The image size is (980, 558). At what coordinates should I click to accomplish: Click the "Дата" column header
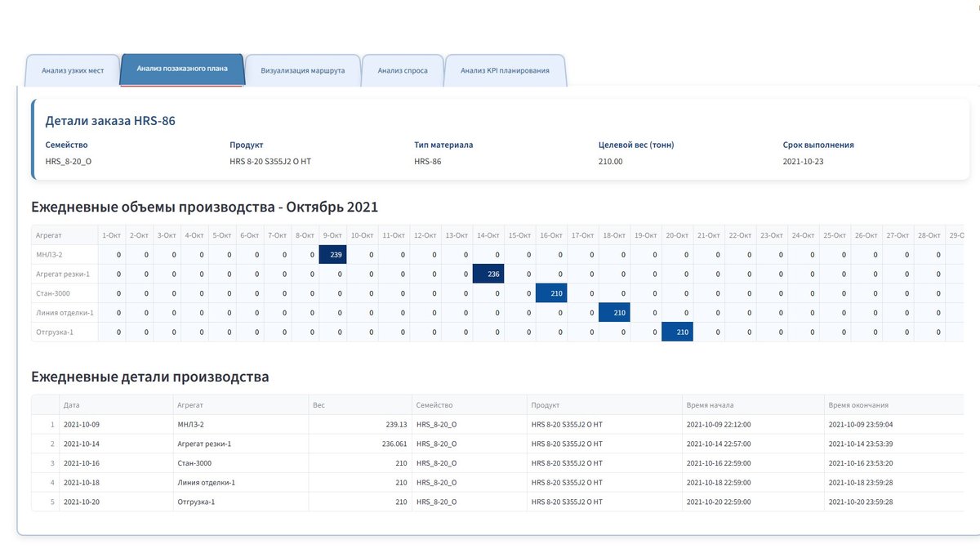pos(116,404)
